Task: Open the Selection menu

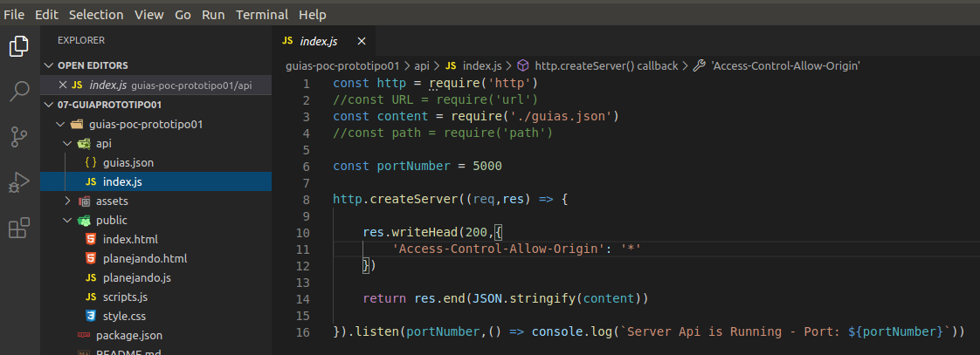Action: [96, 14]
